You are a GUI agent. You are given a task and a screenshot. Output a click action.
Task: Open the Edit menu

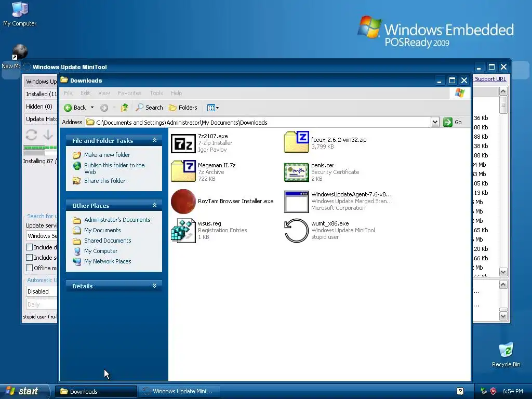tap(85, 93)
